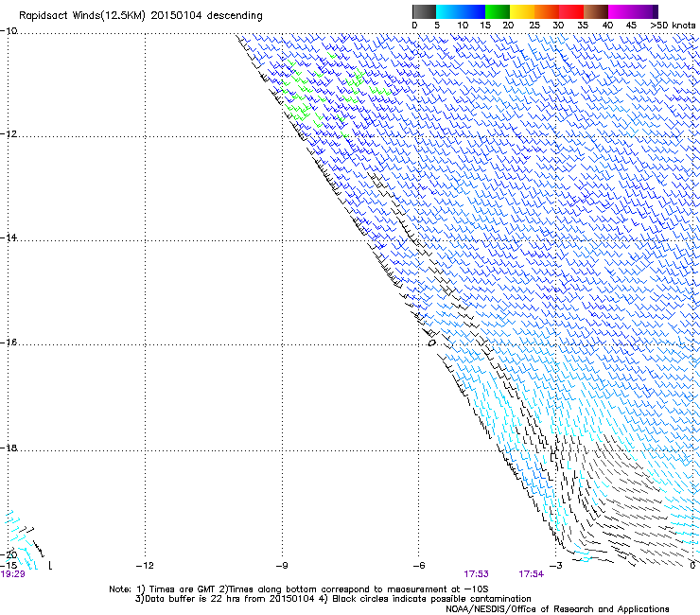Click the legend label '25' knots

pyautogui.click(x=534, y=26)
